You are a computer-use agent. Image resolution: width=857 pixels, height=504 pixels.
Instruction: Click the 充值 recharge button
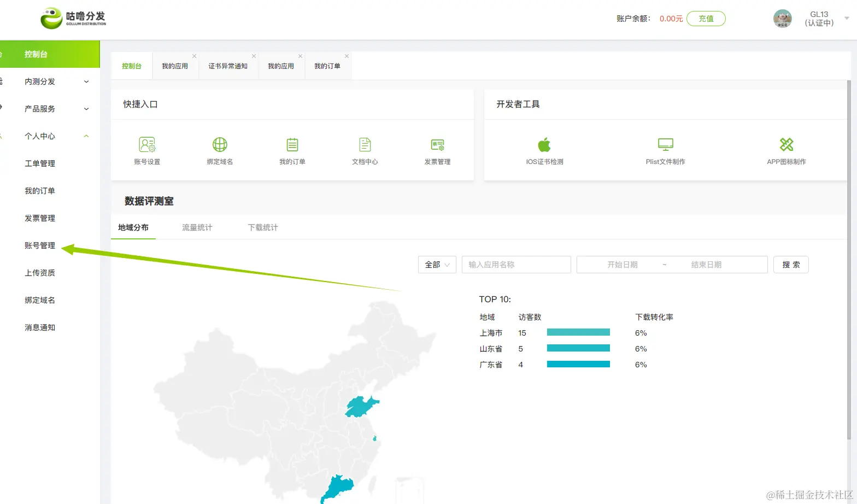point(706,19)
